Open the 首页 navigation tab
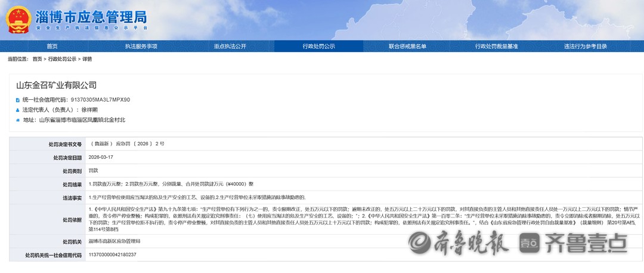This screenshot has width=644, height=273. tap(52, 47)
